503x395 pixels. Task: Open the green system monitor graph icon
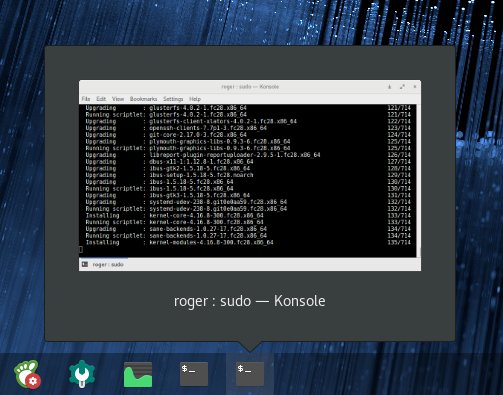pyautogui.click(x=138, y=375)
